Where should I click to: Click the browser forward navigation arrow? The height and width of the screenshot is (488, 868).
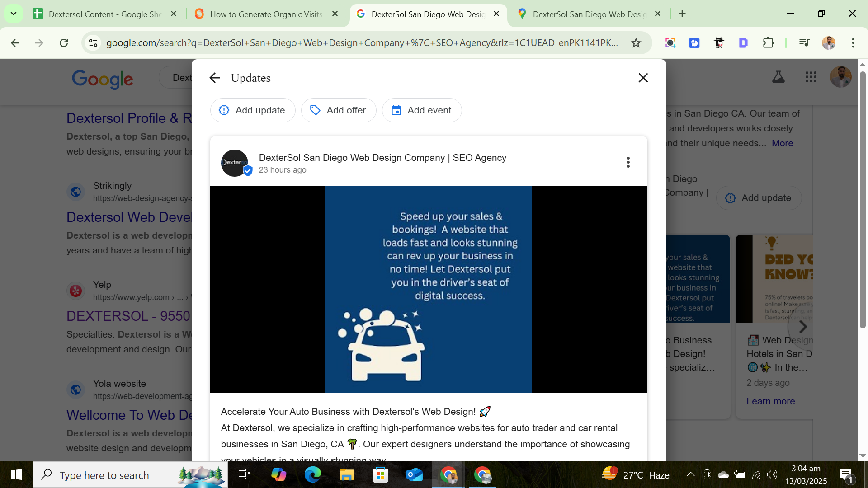(x=39, y=43)
